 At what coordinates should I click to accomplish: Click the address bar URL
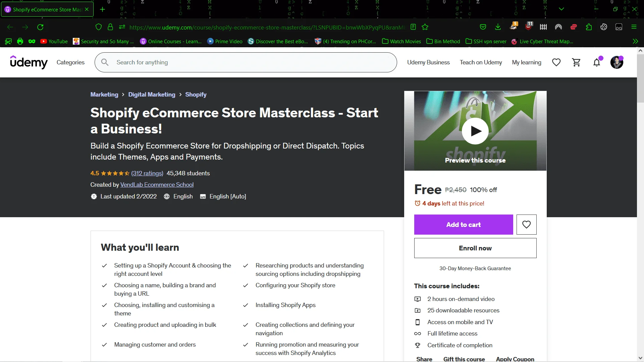[x=267, y=27]
